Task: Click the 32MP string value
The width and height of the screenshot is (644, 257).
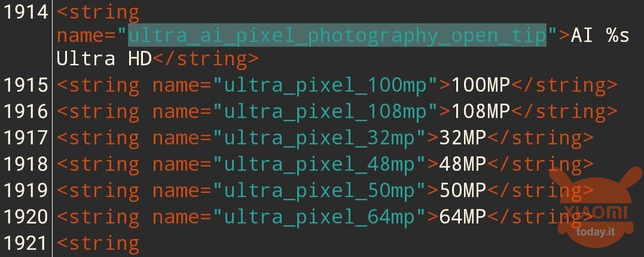Action: pos(462,138)
